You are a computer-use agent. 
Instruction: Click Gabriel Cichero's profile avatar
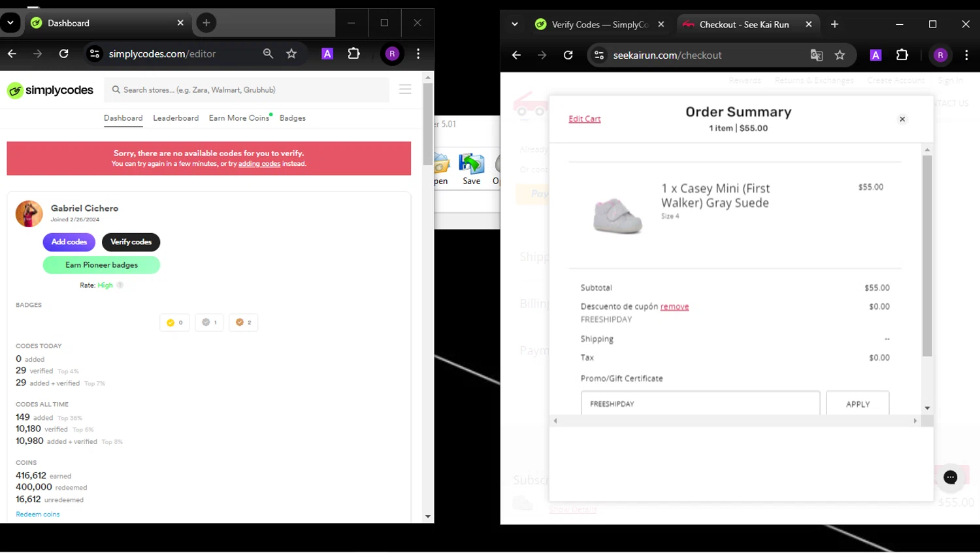(29, 213)
